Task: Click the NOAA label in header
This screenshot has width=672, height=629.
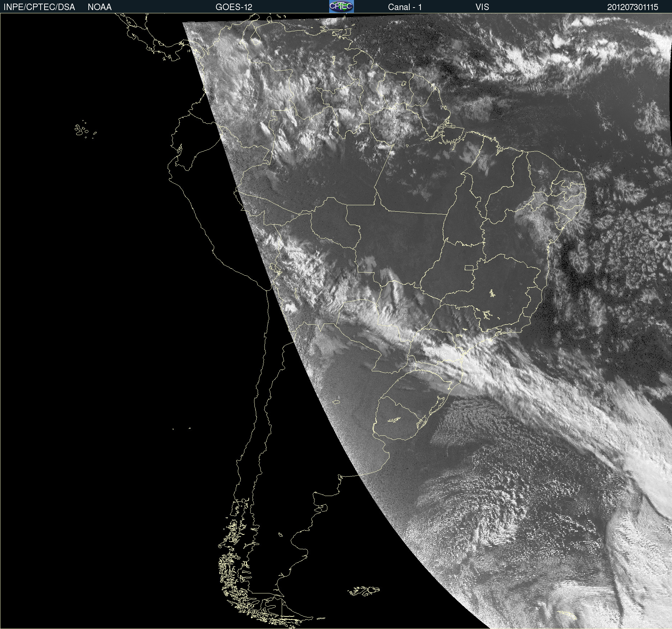Action: [100, 7]
